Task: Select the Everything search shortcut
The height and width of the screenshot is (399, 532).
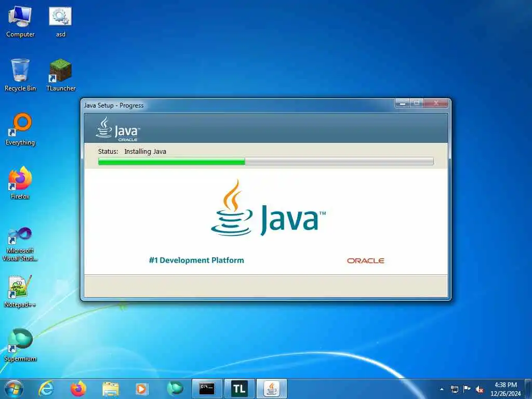Action: [x=20, y=129]
